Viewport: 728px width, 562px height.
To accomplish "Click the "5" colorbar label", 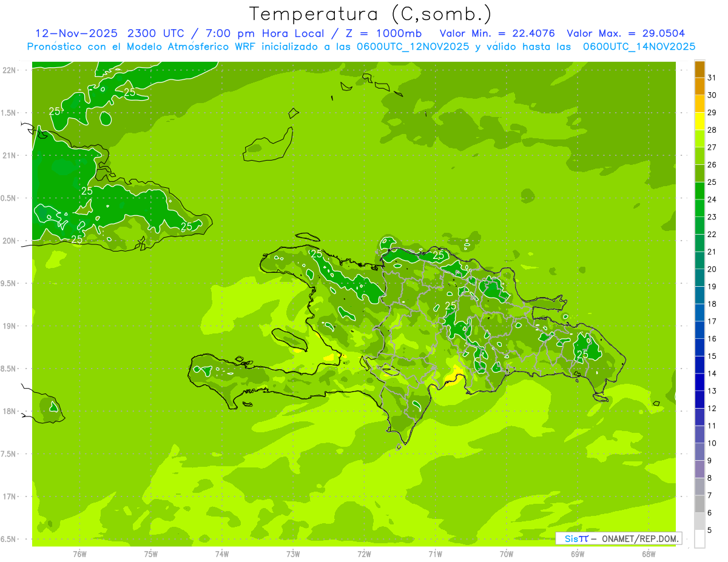I will pos(710,530).
